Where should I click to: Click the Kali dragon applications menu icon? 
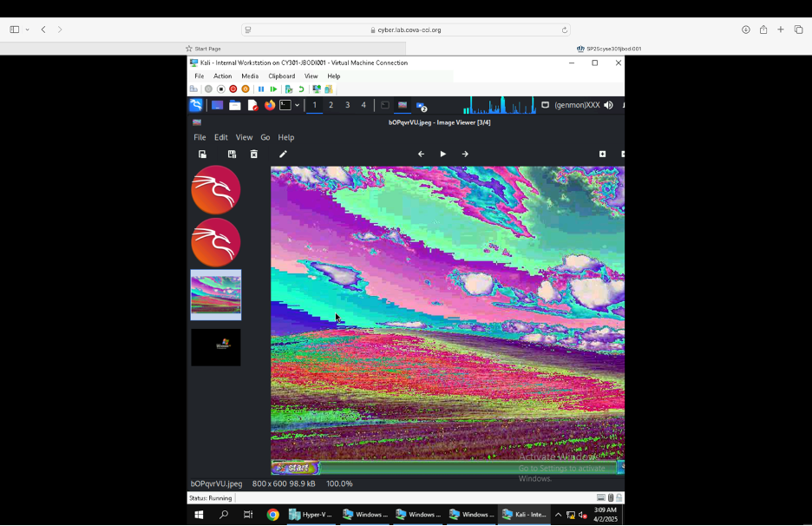[196, 105]
